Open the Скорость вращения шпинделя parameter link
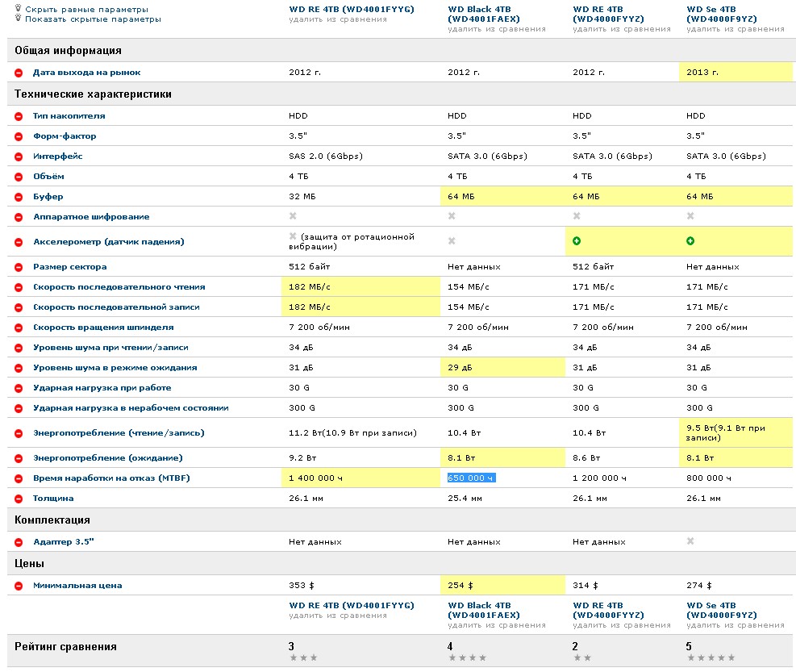This screenshot has height=672, width=796. pos(103,328)
